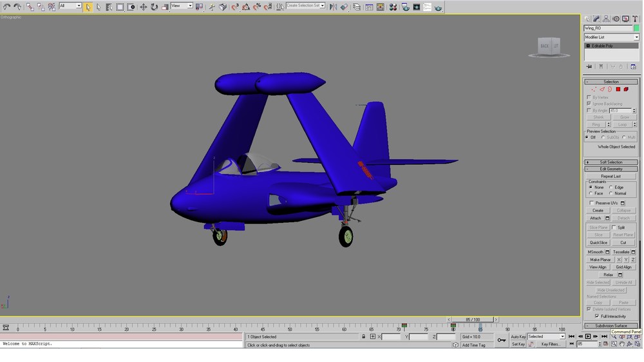644x362 pixels.
Task: Switch to Vertex sub-object selection level
Action: tap(594, 89)
